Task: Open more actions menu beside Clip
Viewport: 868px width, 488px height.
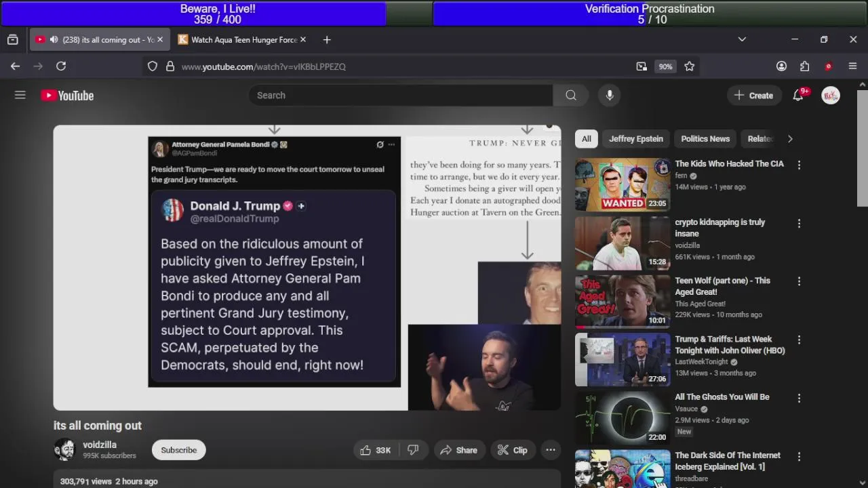Action: (551, 450)
